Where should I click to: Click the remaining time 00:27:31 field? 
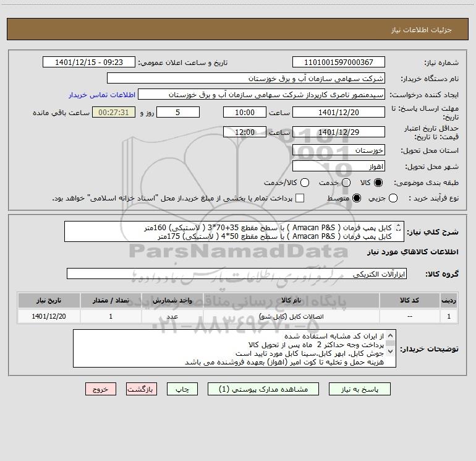(114, 112)
